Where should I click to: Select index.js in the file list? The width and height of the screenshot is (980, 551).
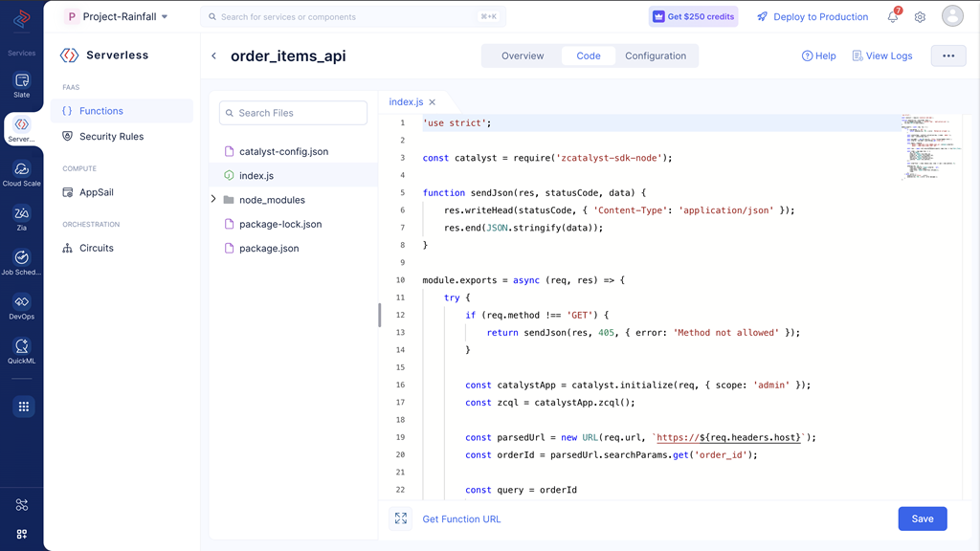[293, 176]
